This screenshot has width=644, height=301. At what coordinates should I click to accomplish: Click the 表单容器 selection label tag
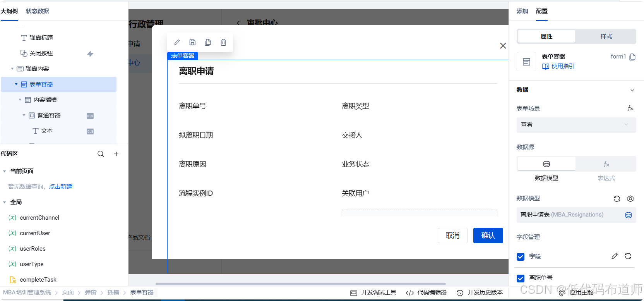click(x=183, y=56)
